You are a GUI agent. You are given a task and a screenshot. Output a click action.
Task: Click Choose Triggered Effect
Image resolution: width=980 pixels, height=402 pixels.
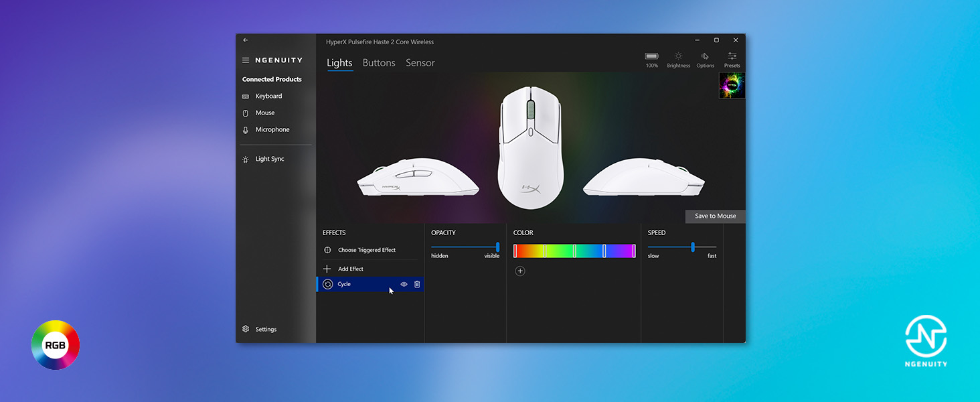[368, 249]
